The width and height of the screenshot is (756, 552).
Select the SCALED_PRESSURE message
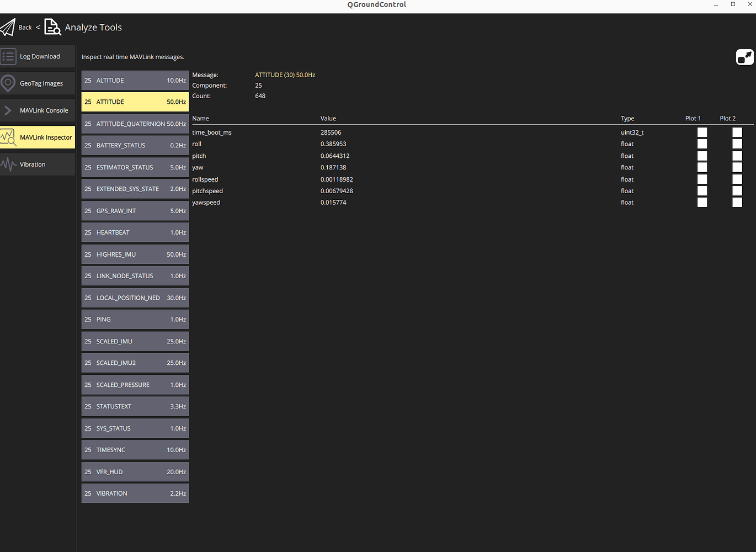coord(135,385)
